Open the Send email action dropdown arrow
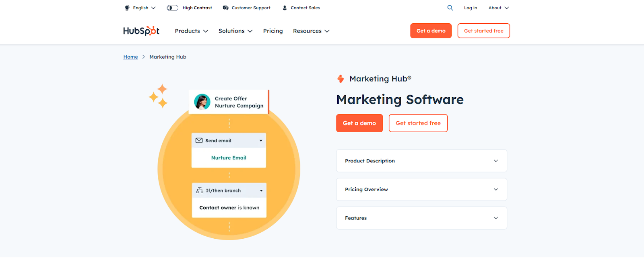Viewport: 644px width, 258px height. coord(261,141)
